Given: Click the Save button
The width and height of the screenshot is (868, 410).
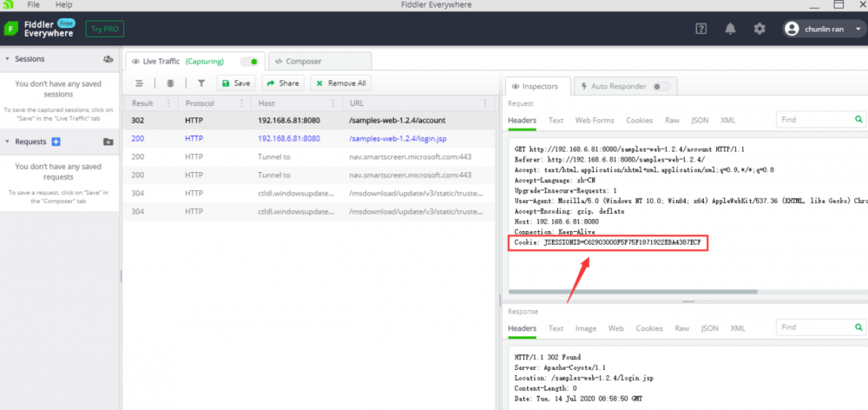Looking at the screenshot, I should [x=236, y=83].
